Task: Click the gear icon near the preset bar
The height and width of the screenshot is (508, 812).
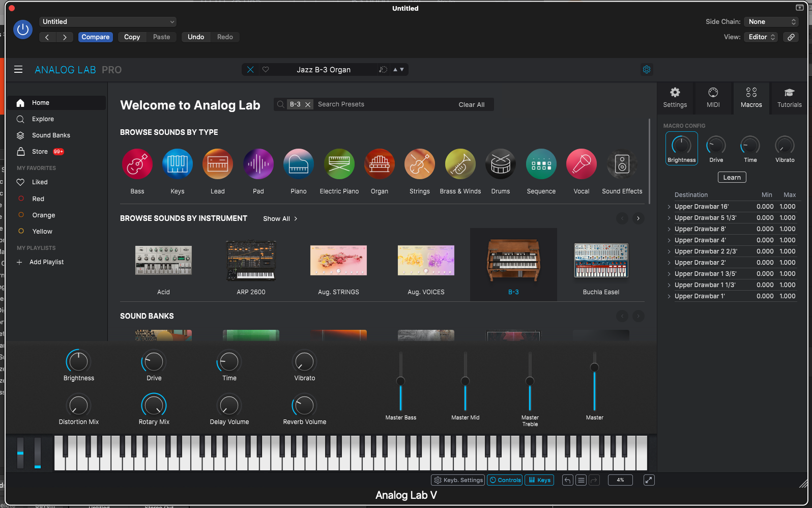Action: click(x=647, y=70)
